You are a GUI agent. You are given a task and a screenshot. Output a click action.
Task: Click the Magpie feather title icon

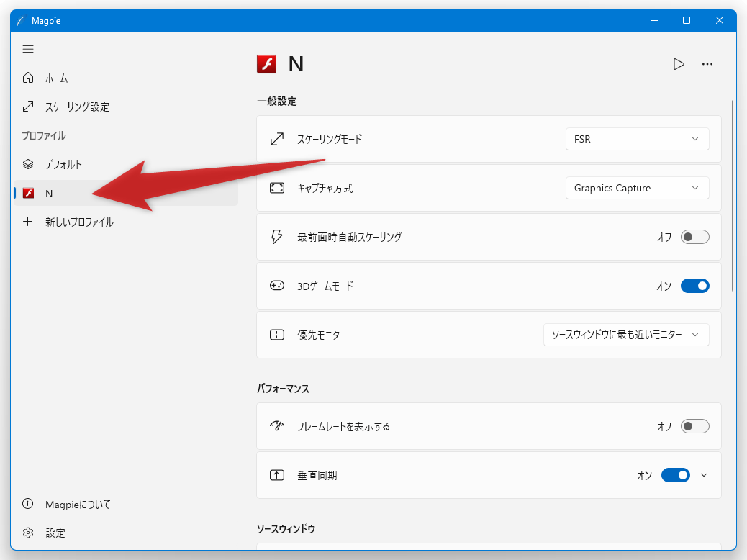[21, 20]
